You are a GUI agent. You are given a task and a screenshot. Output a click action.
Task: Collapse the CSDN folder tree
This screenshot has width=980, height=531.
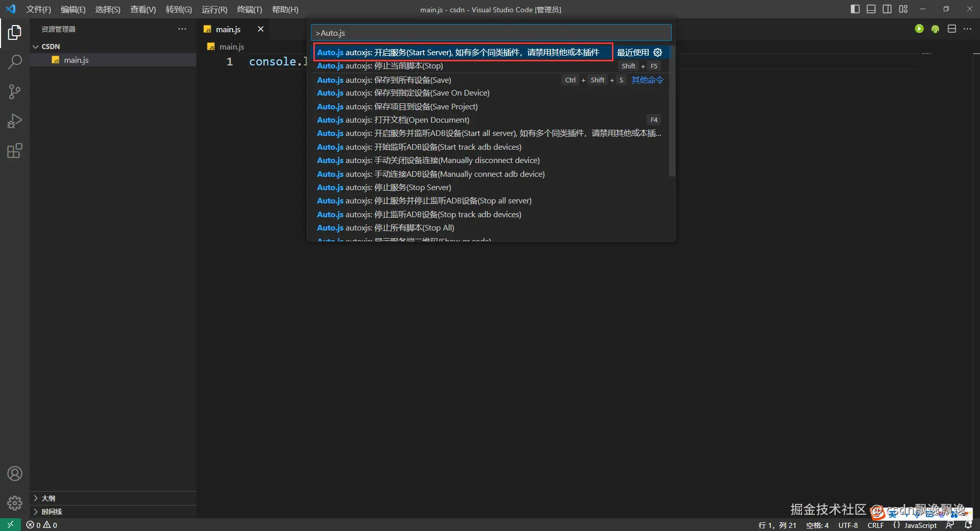click(36, 47)
